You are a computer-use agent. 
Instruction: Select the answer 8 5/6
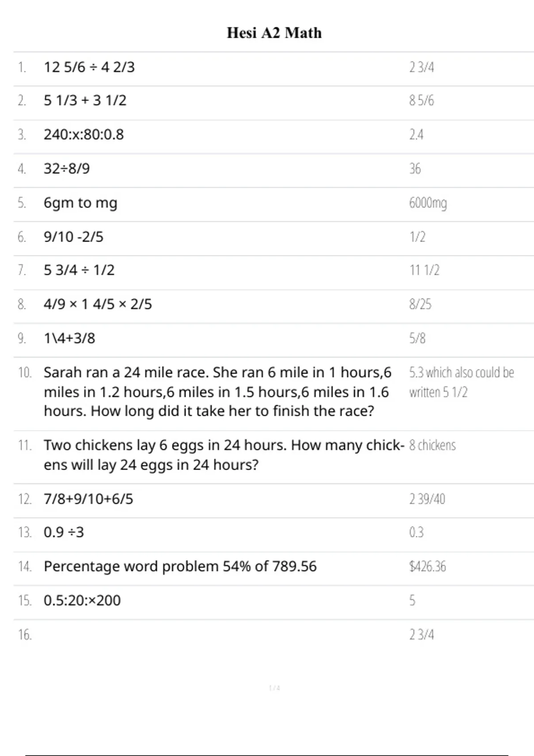click(421, 101)
